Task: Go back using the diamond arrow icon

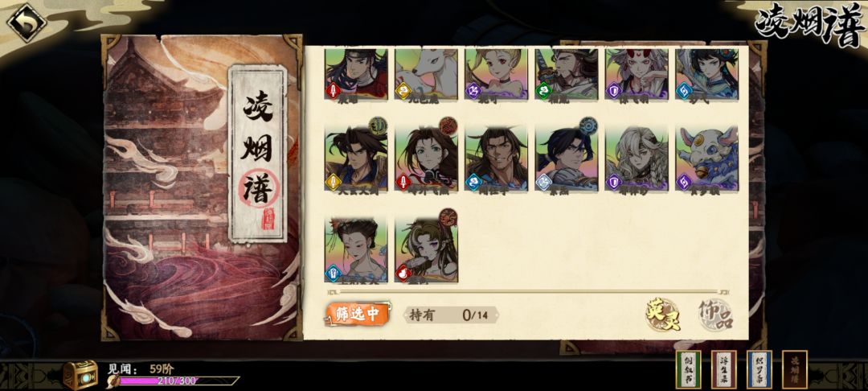Action: click(x=26, y=23)
